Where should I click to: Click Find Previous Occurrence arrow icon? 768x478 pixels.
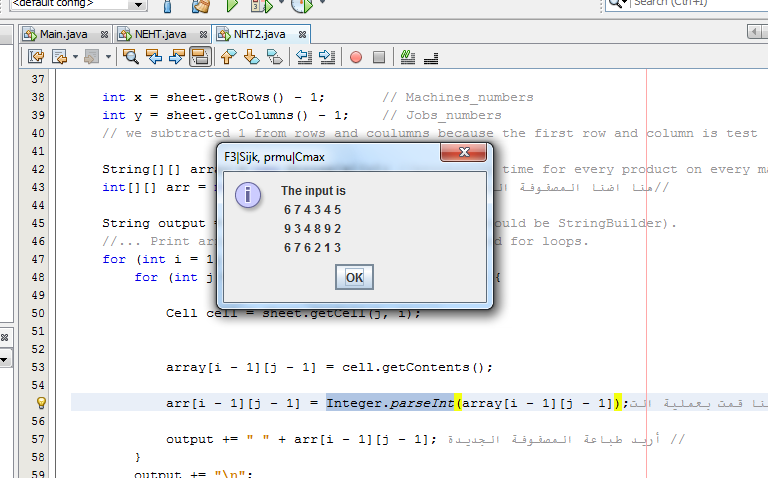[x=154, y=57]
